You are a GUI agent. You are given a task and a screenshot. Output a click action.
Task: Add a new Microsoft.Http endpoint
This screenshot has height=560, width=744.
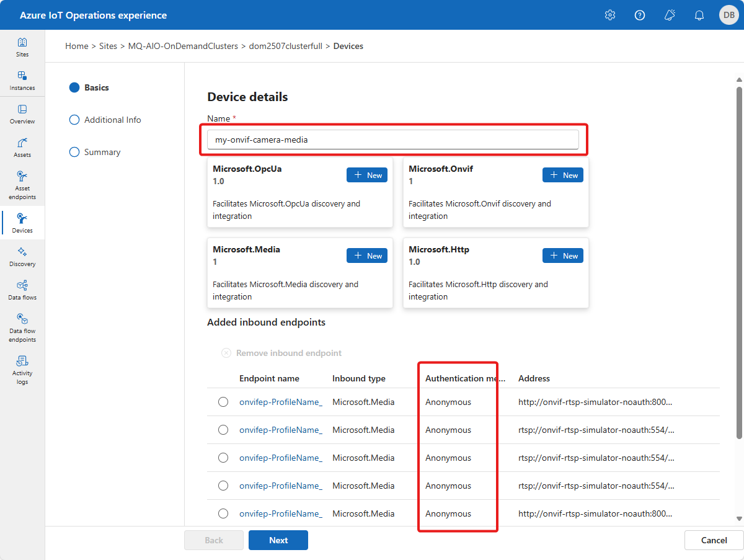tap(563, 256)
